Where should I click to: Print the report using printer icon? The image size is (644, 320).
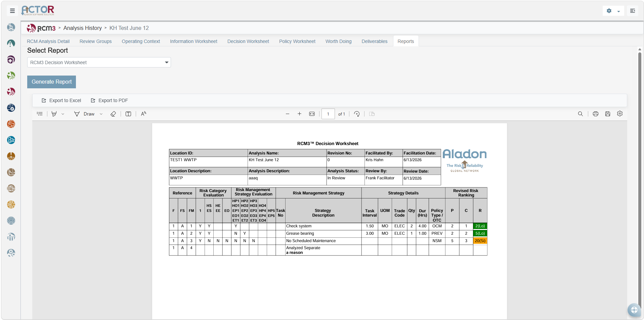coord(596,114)
